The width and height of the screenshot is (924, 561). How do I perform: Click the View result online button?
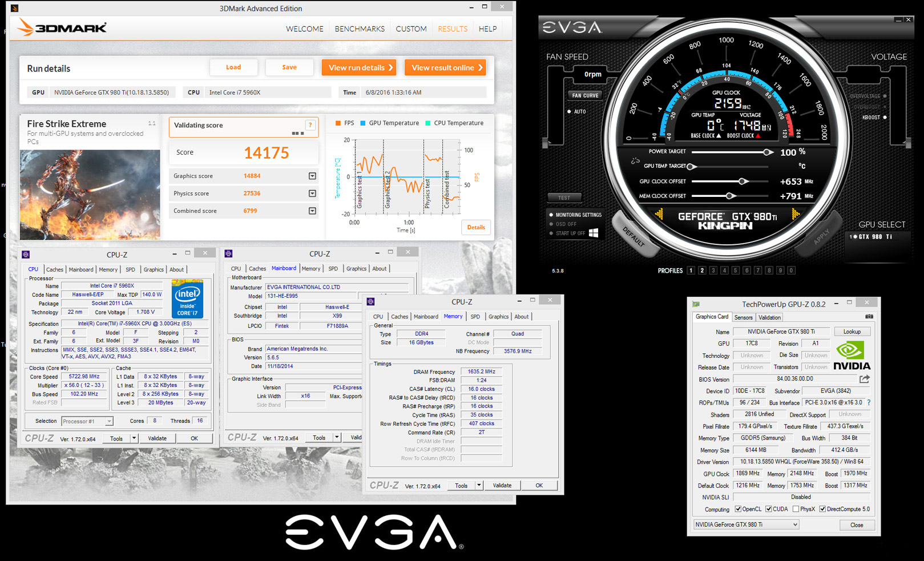[445, 67]
